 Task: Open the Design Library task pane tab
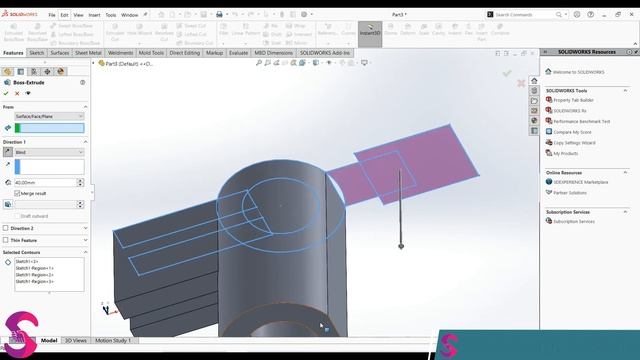click(534, 91)
